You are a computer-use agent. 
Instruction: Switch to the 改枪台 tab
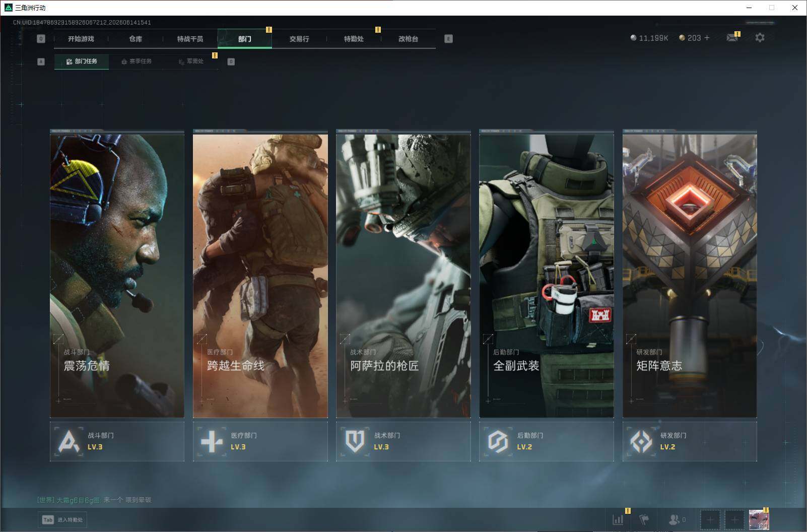point(408,39)
